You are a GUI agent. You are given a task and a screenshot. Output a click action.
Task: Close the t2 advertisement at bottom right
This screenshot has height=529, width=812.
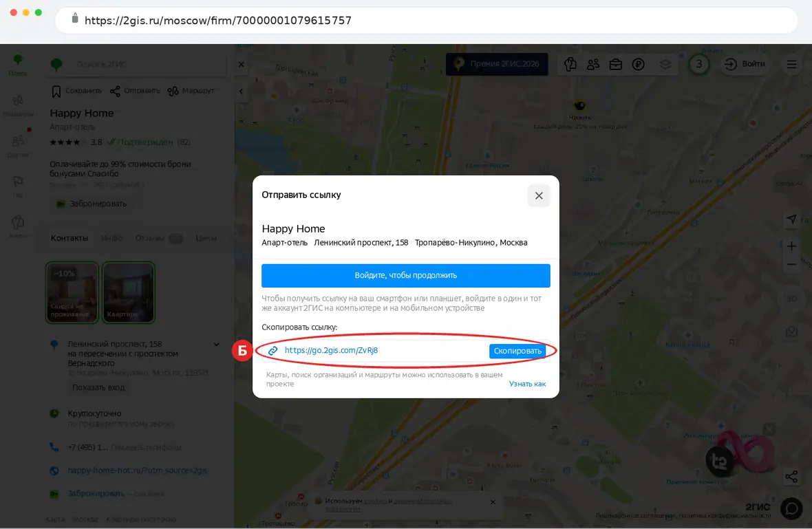click(769, 429)
